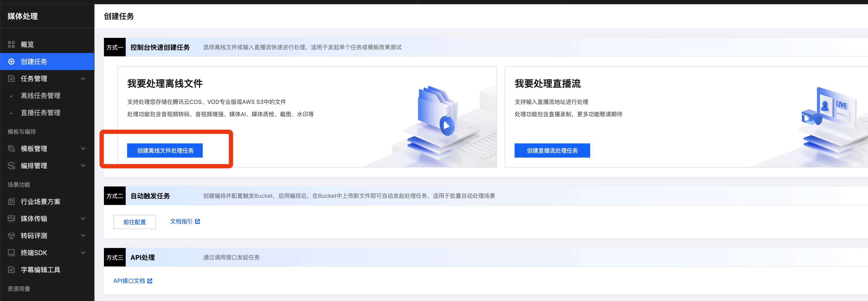Click the 模板与编排 section label

pos(21,132)
